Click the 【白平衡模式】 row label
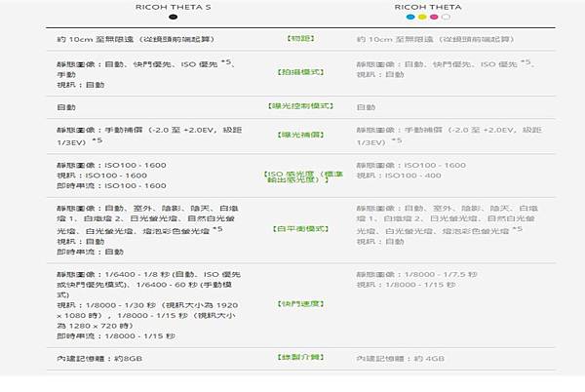 [300, 228]
